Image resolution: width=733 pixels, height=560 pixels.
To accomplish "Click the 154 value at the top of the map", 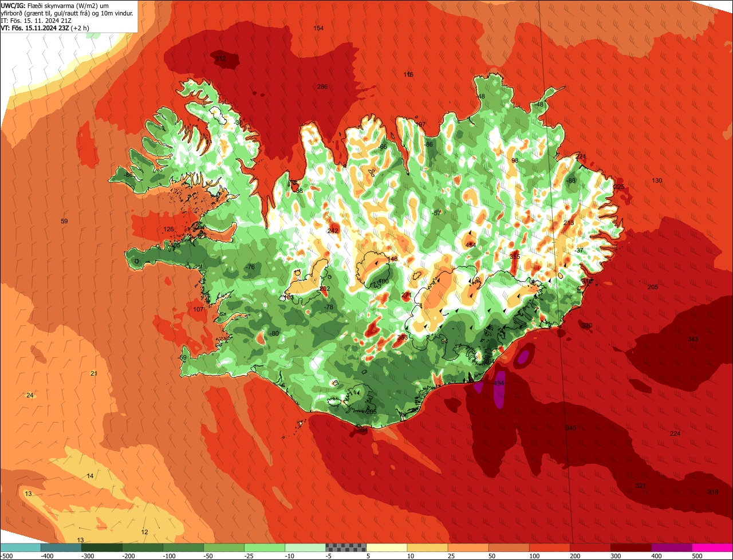I will tap(318, 28).
